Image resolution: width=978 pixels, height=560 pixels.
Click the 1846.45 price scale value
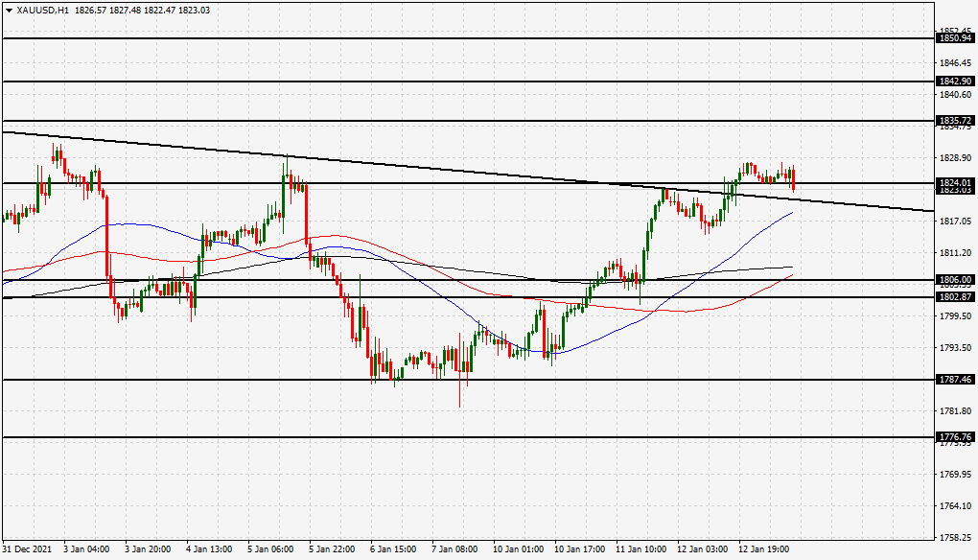click(x=956, y=63)
